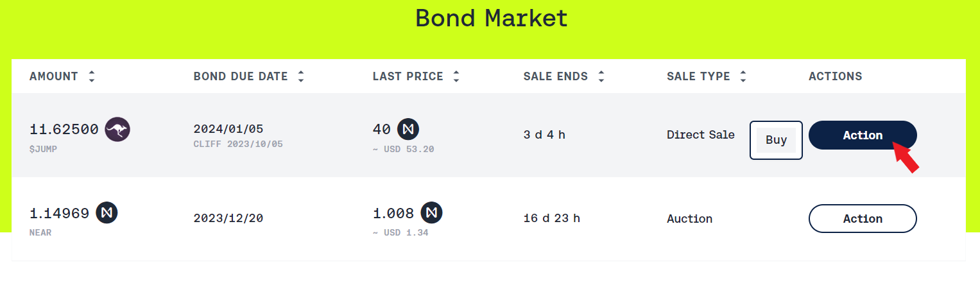
Task: Click the SALE TYPE column header
Action: click(698, 76)
